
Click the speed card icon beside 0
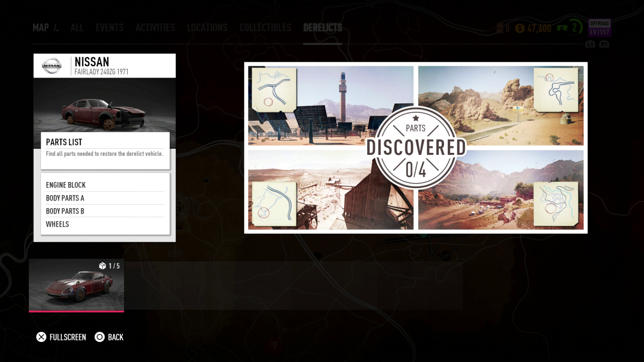pos(500,28)
